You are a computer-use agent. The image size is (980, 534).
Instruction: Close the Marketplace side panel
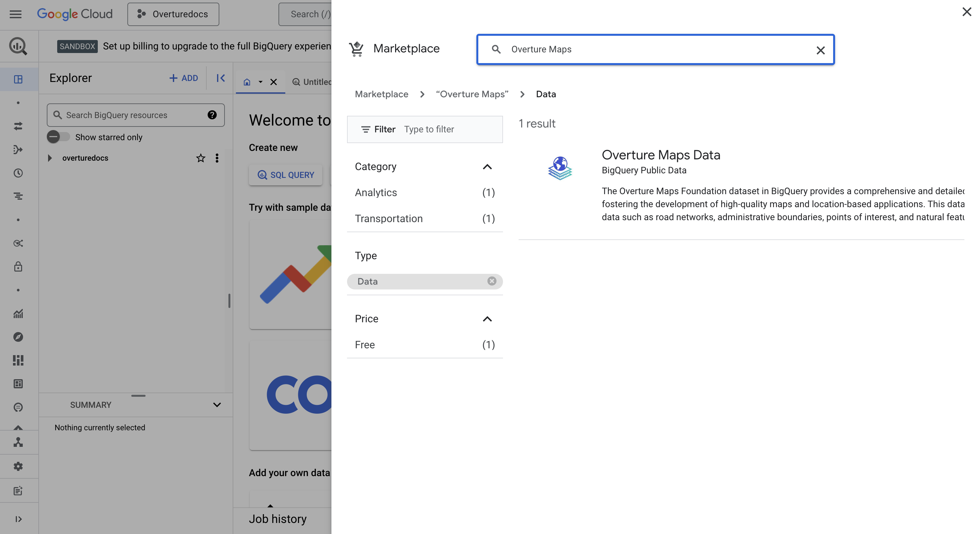967,12
